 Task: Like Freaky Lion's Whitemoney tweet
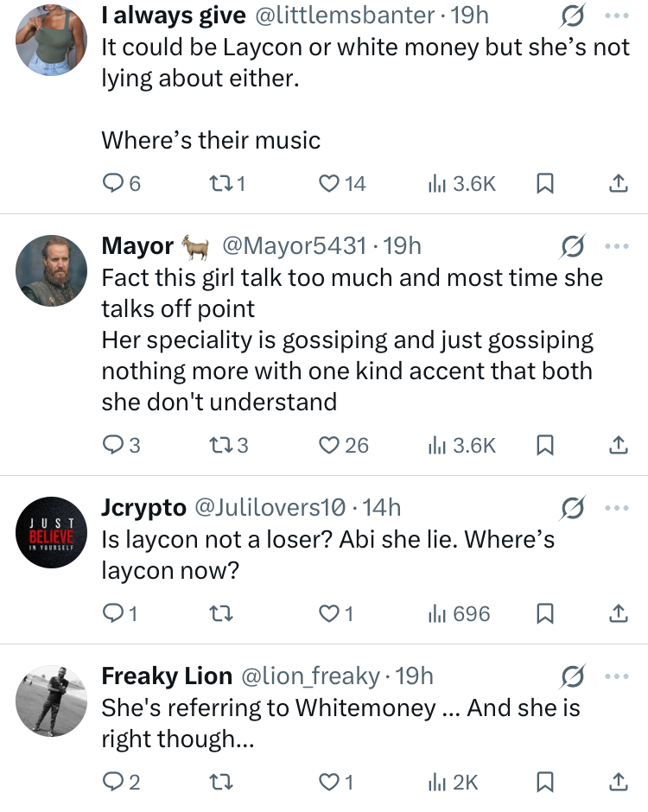(329, 782)
